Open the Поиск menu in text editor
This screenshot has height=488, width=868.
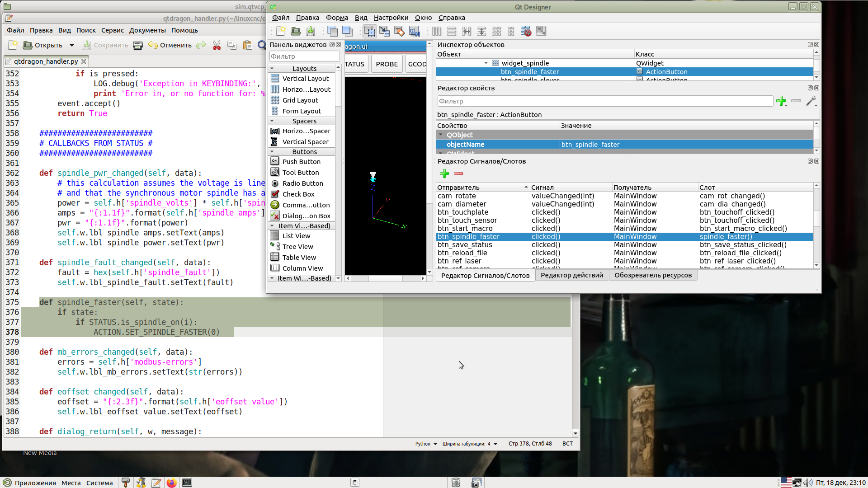coord(86,30)
